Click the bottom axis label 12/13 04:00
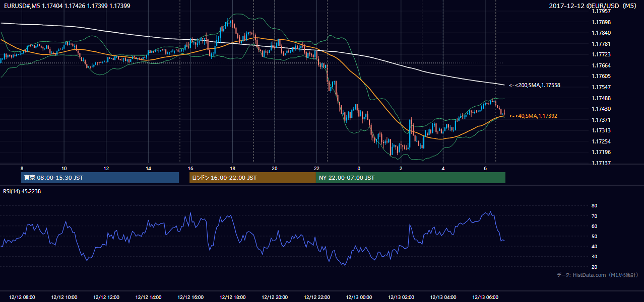This screenshot has height=302, width=644. pyautogui.click(x=443, y=297)
